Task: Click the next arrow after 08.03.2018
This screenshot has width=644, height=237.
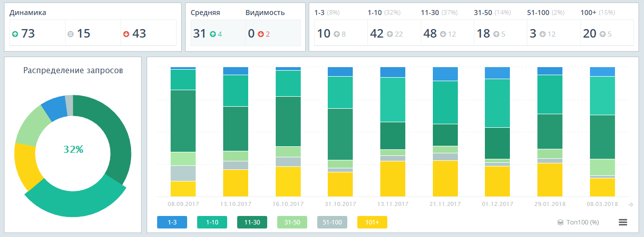Action: tap(630, 204)
